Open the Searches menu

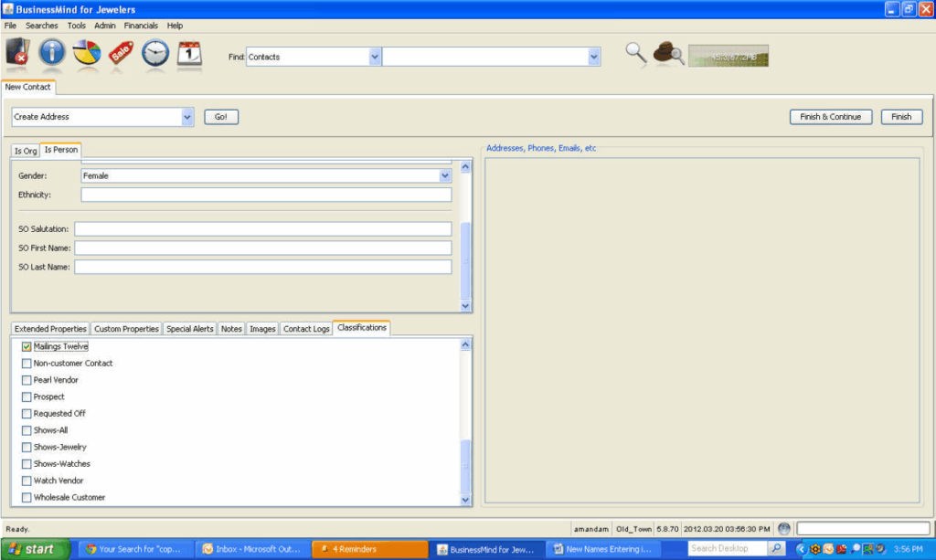point(42,26)
